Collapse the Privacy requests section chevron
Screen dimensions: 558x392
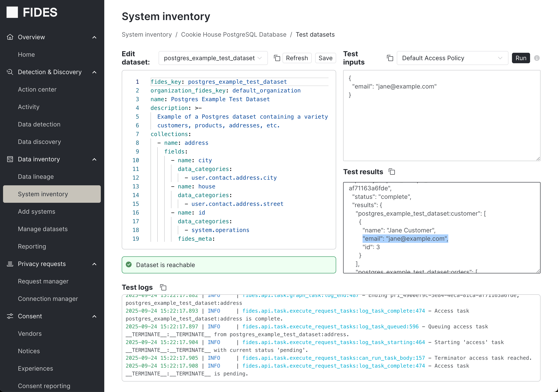[x=94, y=264]
